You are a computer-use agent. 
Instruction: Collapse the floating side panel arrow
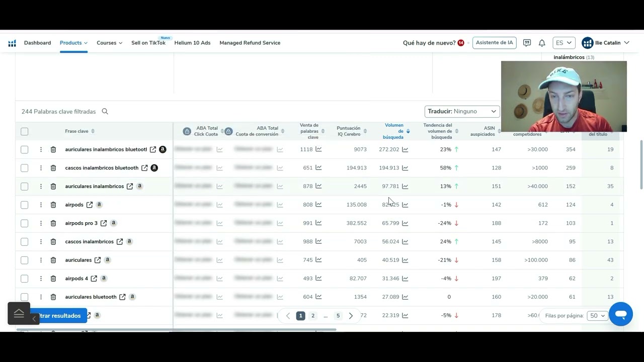(34, 318)
